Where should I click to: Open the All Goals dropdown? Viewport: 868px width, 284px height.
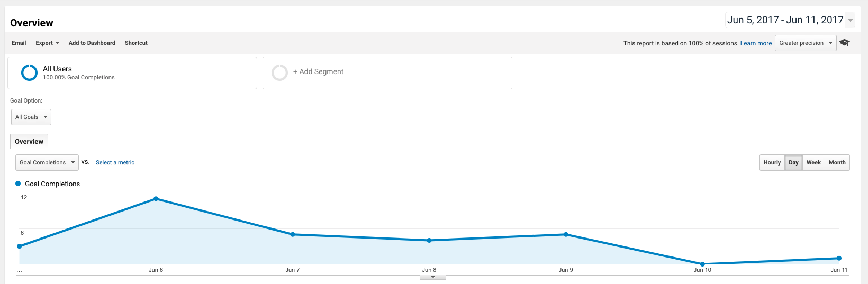31,117
